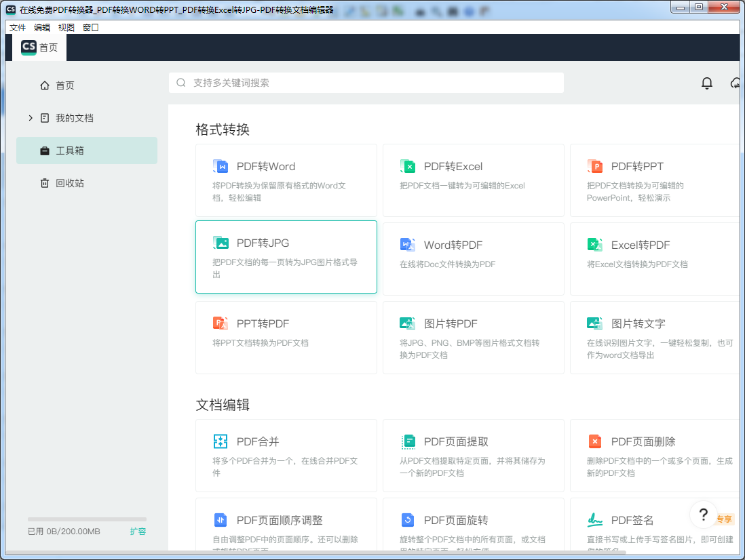Image resolution: width=745 pixels, height=560 pixels.
Task: Click the PDF签名 signature tool icon
Action: tap(595, 520)
